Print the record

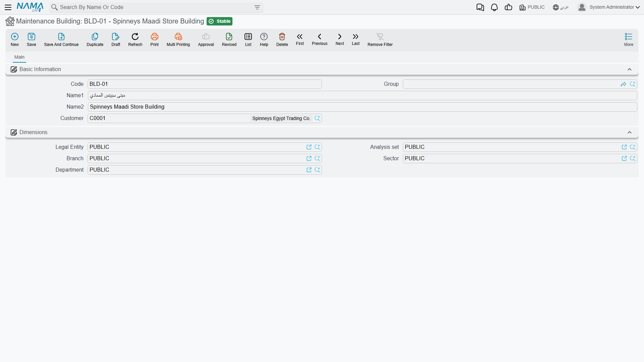point(155,40)
